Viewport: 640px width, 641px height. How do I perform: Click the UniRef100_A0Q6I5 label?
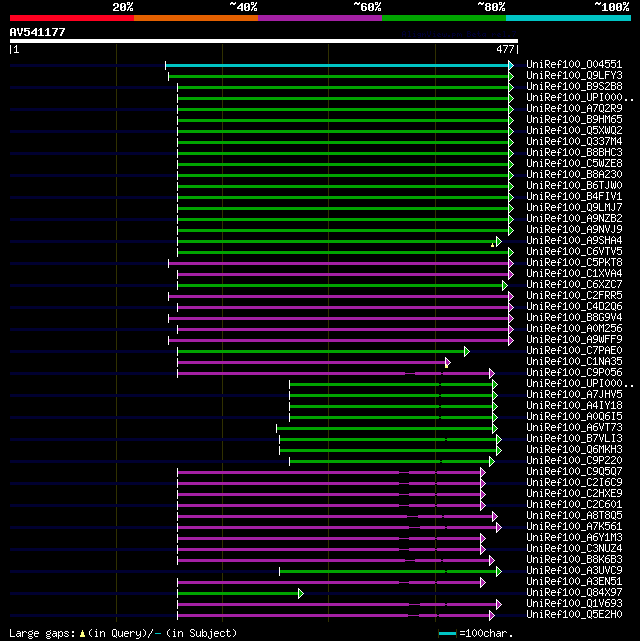[574, 417]
